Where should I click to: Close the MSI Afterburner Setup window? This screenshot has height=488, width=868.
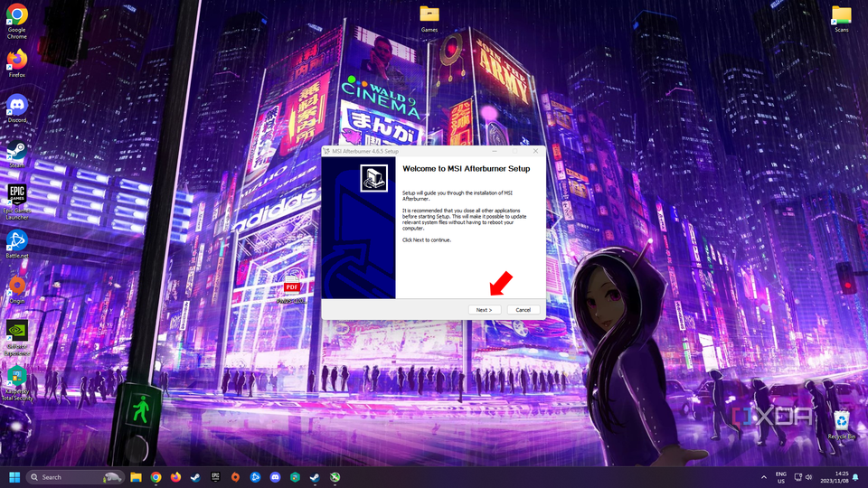pyautogui.click(x=535, y=151)
